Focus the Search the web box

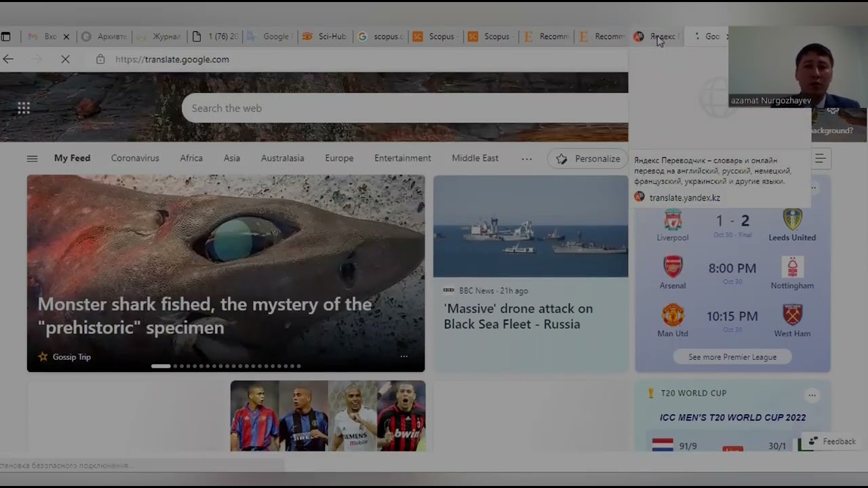click(x=405, y=108)
